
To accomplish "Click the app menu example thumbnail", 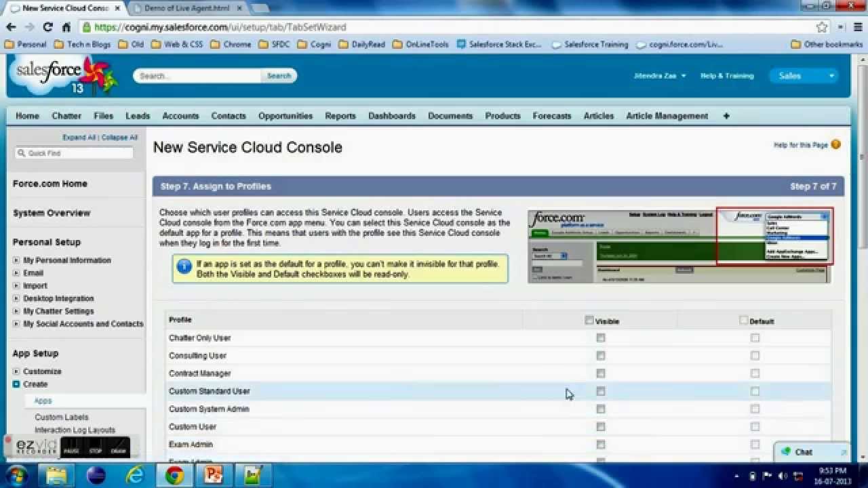I will [x=679, y=245].
